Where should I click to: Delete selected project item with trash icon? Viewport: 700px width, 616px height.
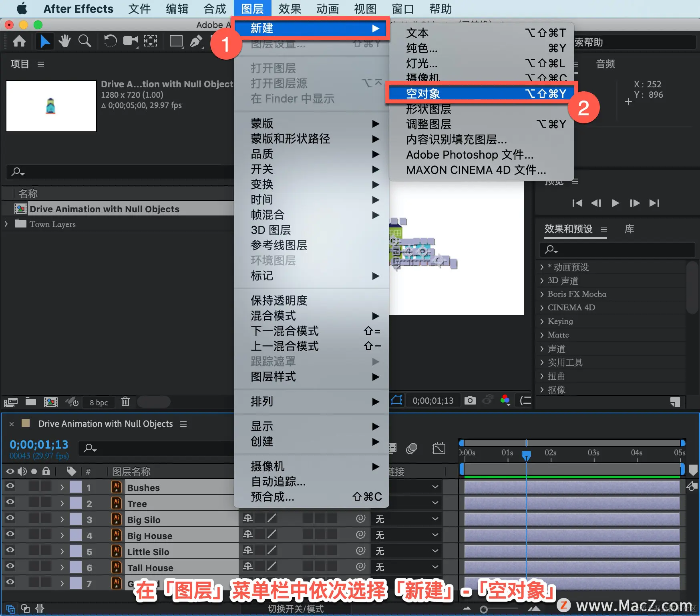pyautogui.click(x=125, y=401)
